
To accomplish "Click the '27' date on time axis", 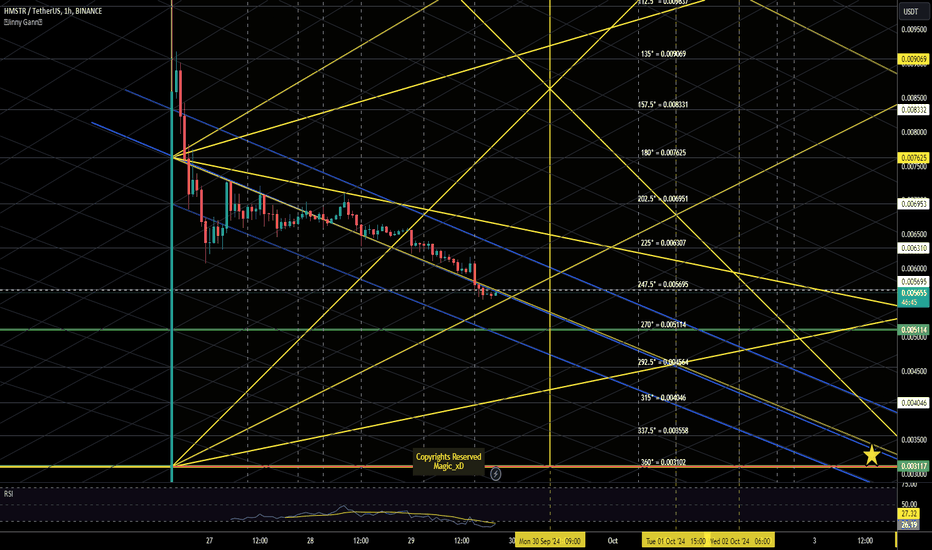I will [x=209, y=540].
